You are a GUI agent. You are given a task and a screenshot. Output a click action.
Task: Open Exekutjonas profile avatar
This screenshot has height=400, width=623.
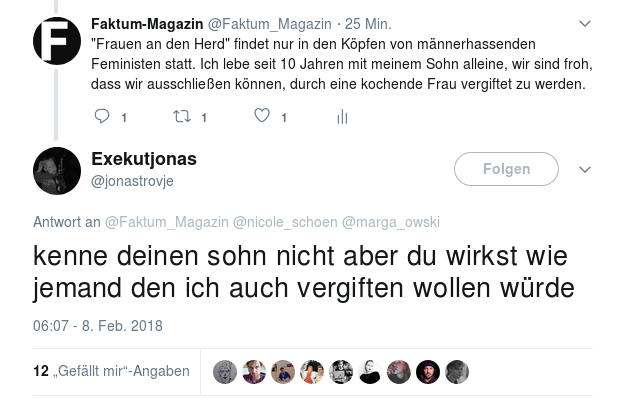57,170
